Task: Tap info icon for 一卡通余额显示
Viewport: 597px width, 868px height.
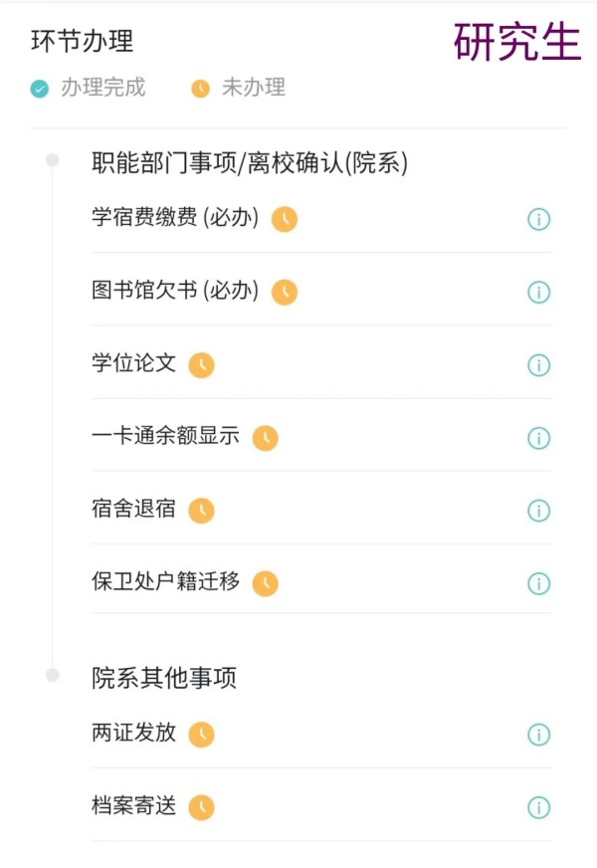Action: click(x=538, y=438)
